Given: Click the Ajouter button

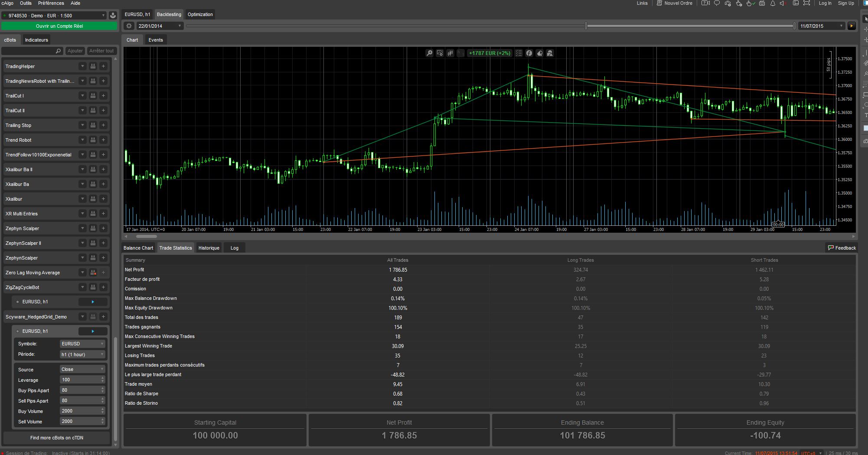Looking at the screenshot, I should (x=75, y=51).
